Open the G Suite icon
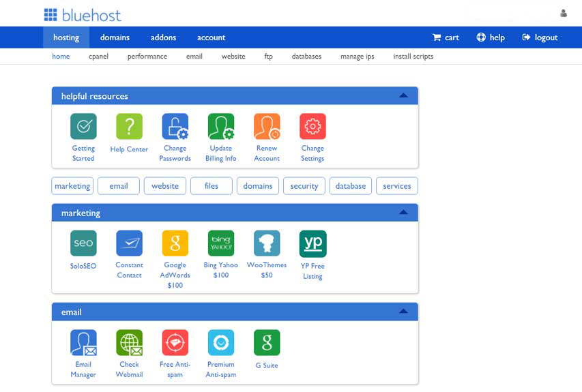This screenshot has width=582, height=392. [267, 343]
